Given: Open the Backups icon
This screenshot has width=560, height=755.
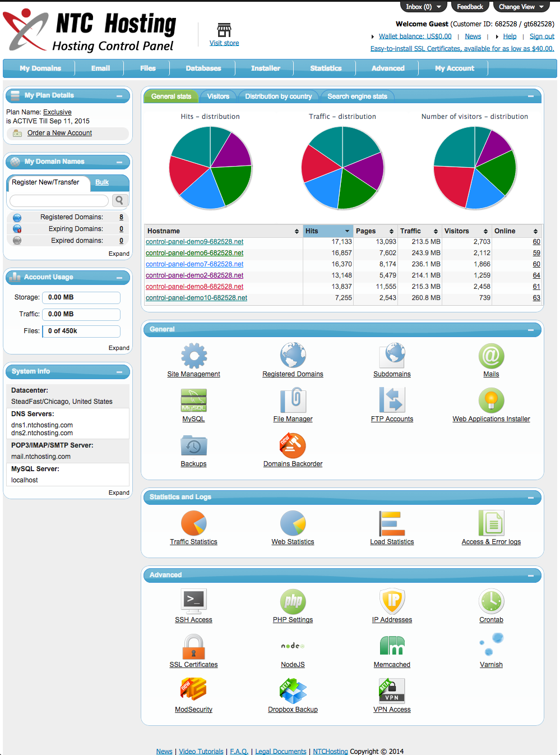Looking at the screenshot, I should (194, 445).
